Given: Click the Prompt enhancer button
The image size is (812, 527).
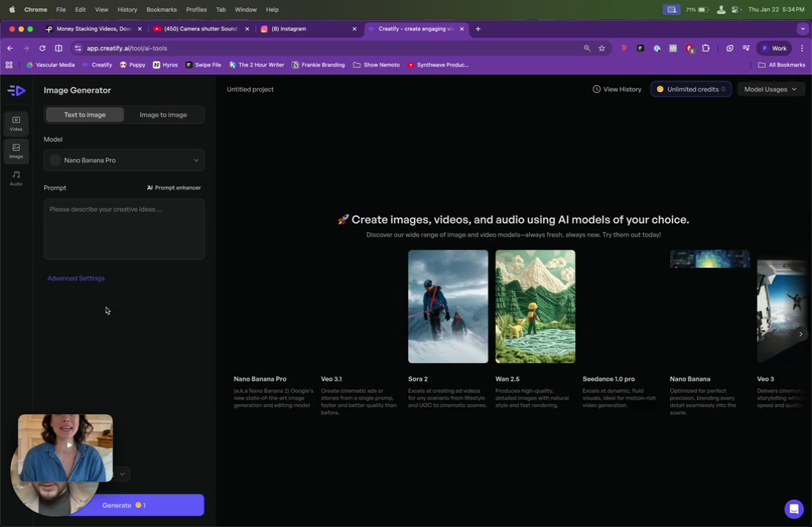Looking at the screenshot, I should [173, 187].
